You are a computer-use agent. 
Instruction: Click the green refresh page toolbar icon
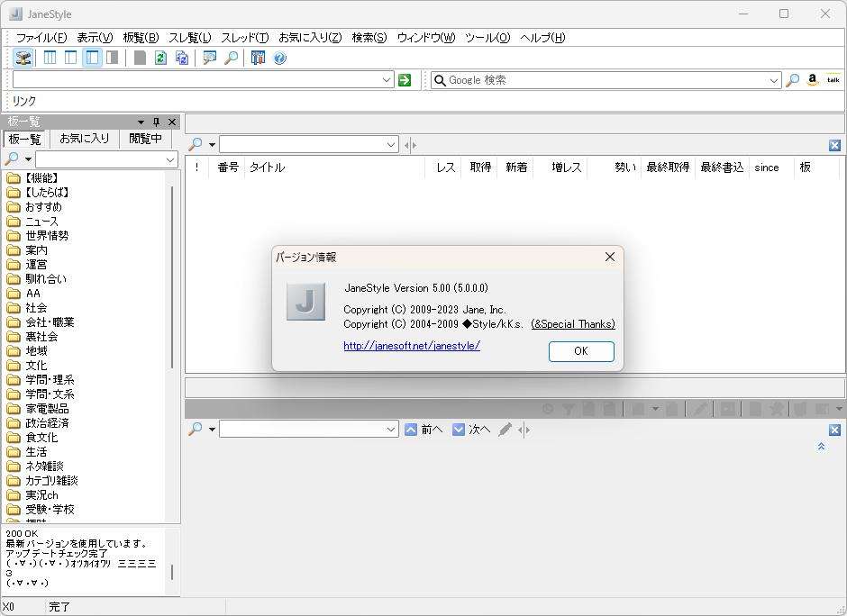[x=160, y=58]
